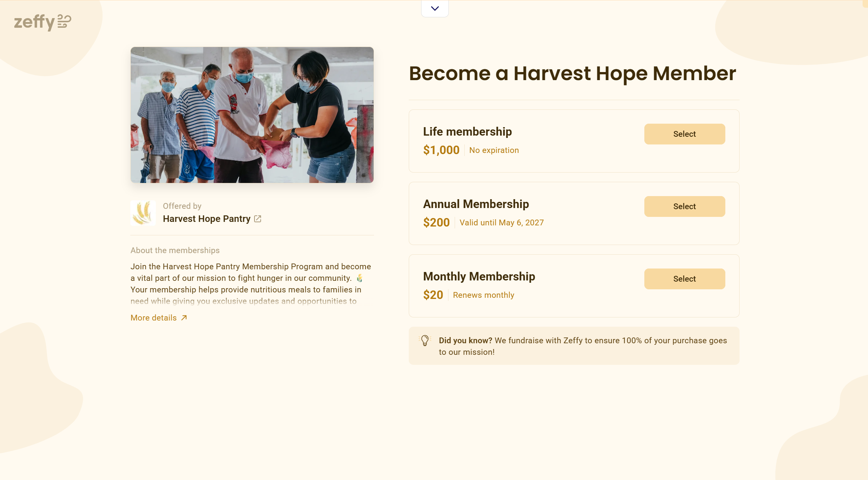The image size is (868, 480).
Task: Click the $1,000 price label
Action: (441, 150)
